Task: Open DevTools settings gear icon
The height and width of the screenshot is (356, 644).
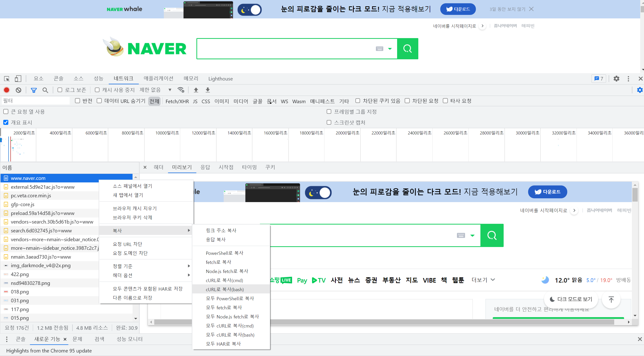Action: coord(616,79)
